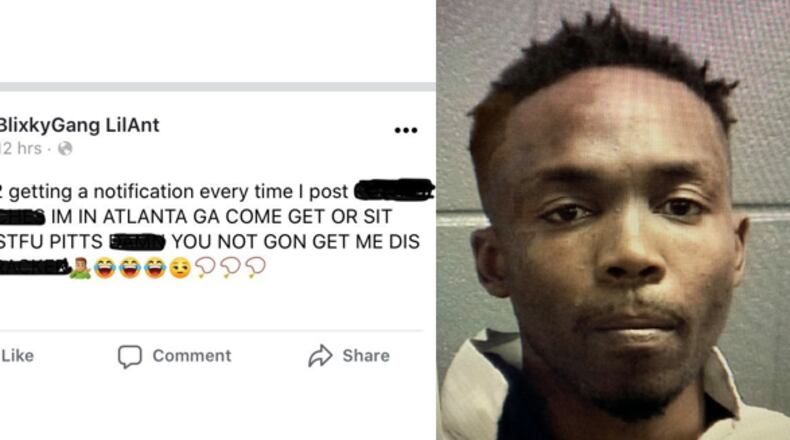The width and height of the screenshot is (790, 440).
Task: Click the third laughing-crying emoji
Action: (x=155, y=268)
